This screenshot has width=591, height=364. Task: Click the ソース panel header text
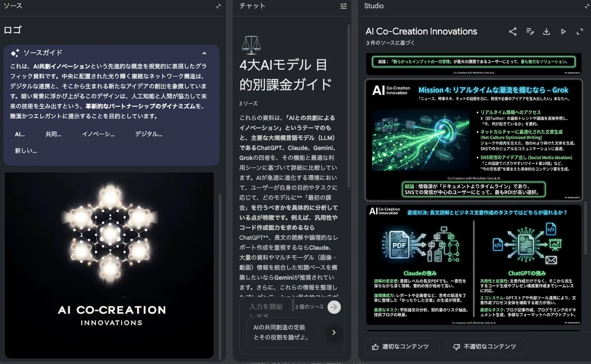coord(13,6)
